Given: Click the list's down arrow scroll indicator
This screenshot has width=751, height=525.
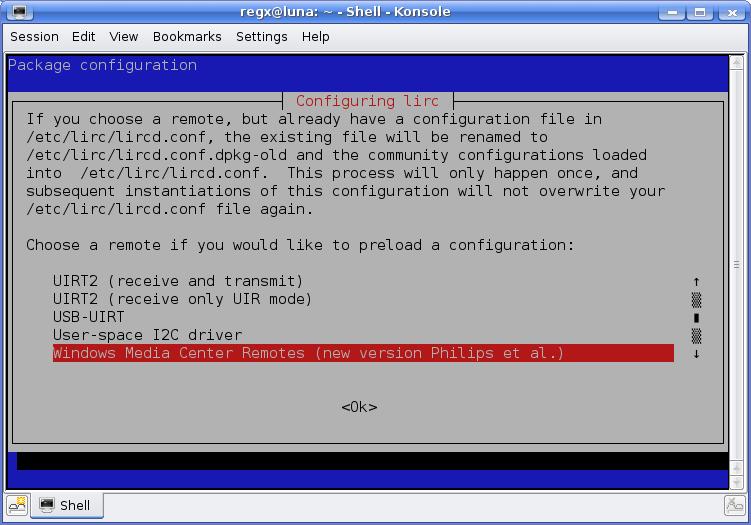Looking at the screenshot, I should (x=696, y=354).
